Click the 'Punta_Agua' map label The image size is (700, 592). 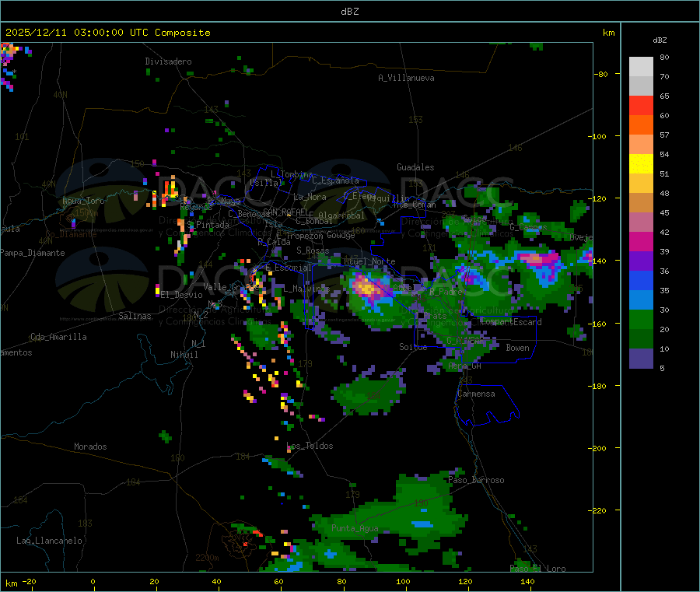click(355, 528)
